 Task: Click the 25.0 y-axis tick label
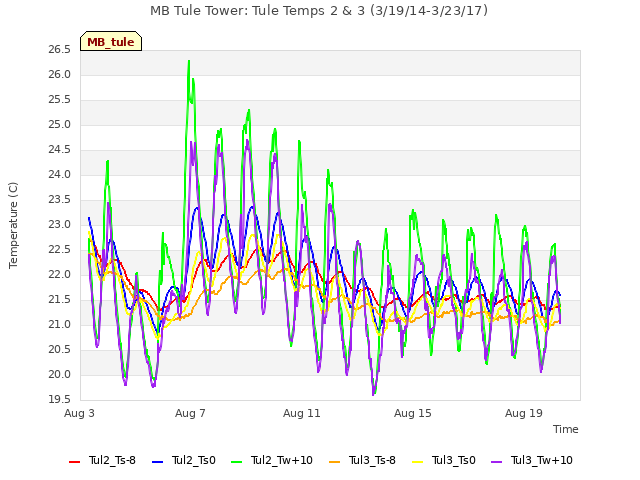coord(60,125)
